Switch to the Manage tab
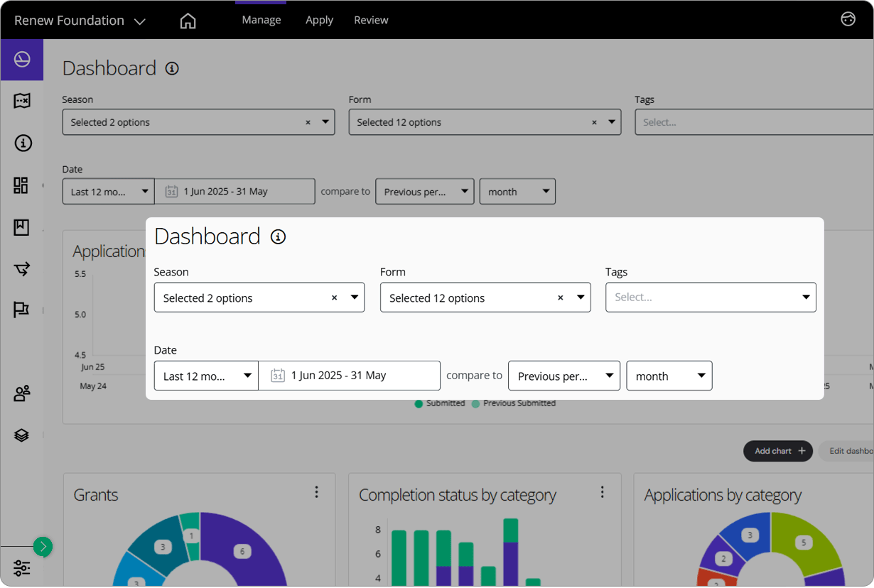 click(x=261, y=20)
